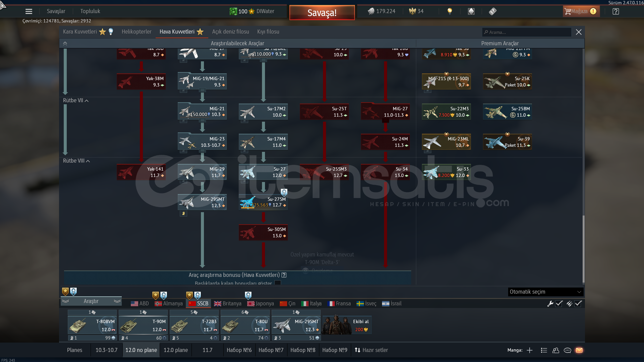Open Hazır setler presets switcher

pos(371,350)
